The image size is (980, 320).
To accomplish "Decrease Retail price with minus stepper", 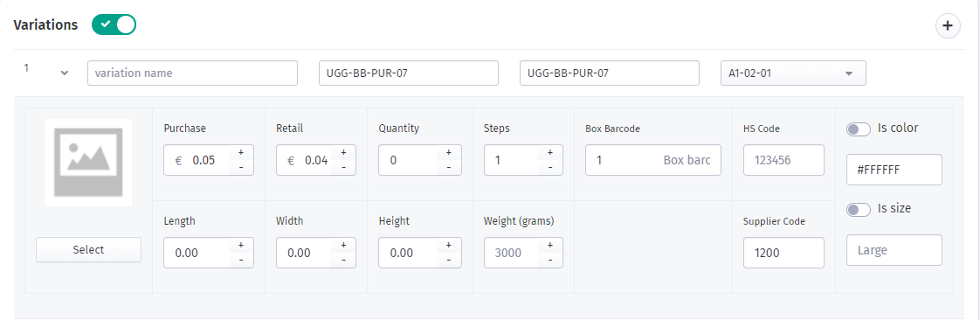I will click(343, 167).
